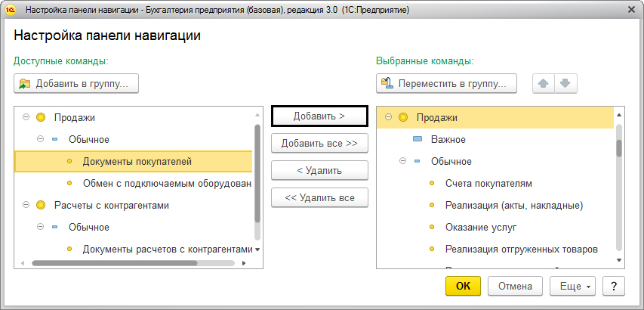This screenshot has height=310, width=644.
Task: Click the help question mark button
Action: (x=615, y=286)
